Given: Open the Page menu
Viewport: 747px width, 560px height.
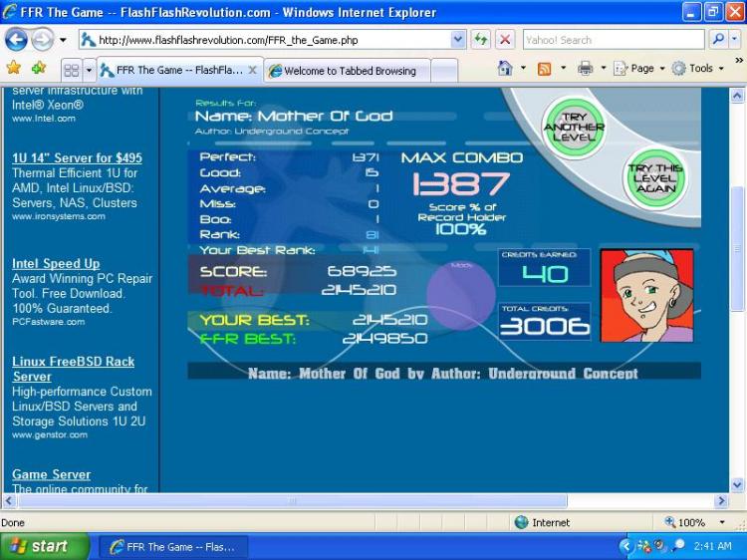Looking at the screenshot, I should coord(638,69).
